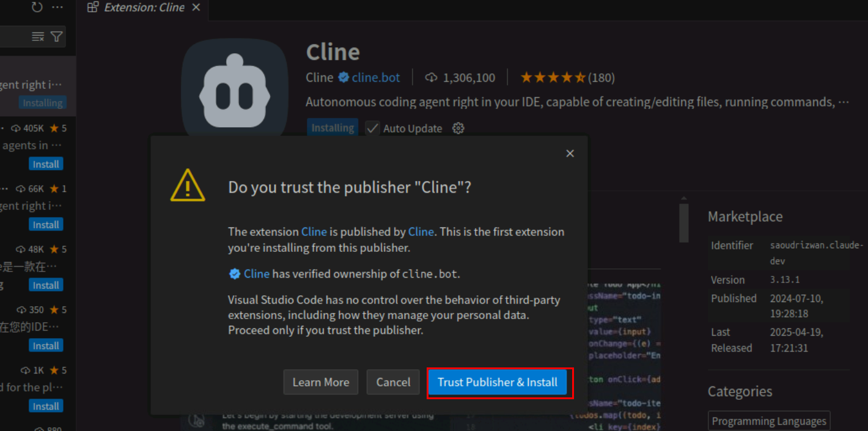Open the extensions filter menu
The image size is (868, 431).
(57, 37)
